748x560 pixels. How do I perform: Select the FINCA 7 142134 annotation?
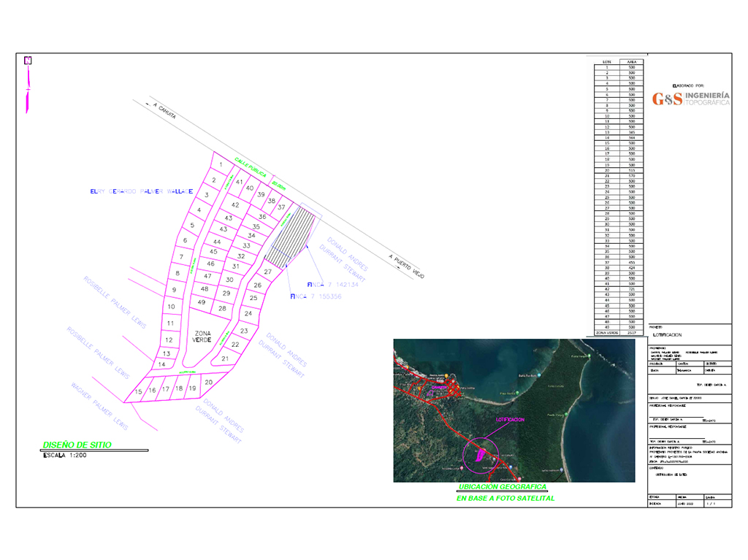pos(332,285)
